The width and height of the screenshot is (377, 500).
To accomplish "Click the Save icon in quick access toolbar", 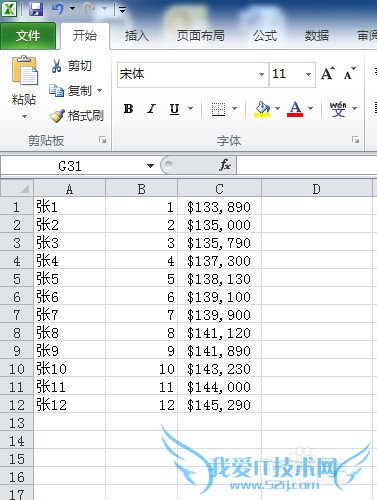I will click(36, 9).
